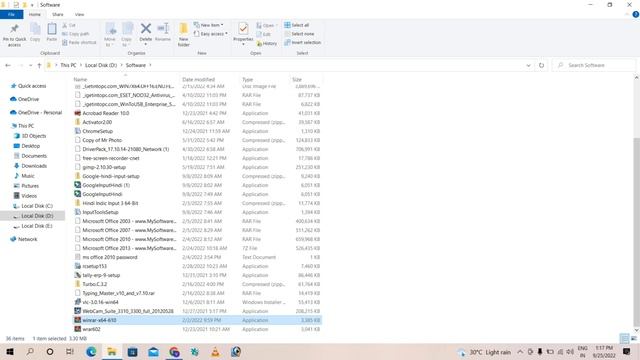Switch to the Home ribbon tab
This screenshot has height=360, width=640.
[x=35, y=14]
